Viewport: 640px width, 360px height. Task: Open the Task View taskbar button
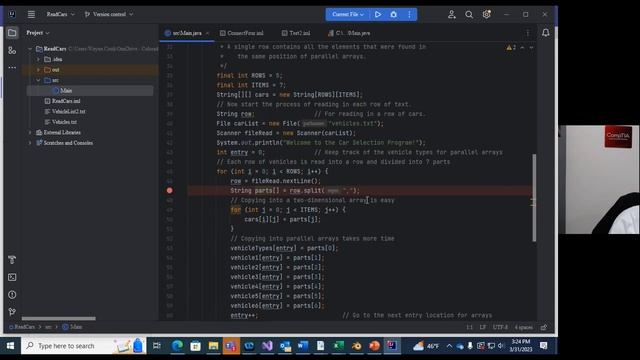coord(157,346)
